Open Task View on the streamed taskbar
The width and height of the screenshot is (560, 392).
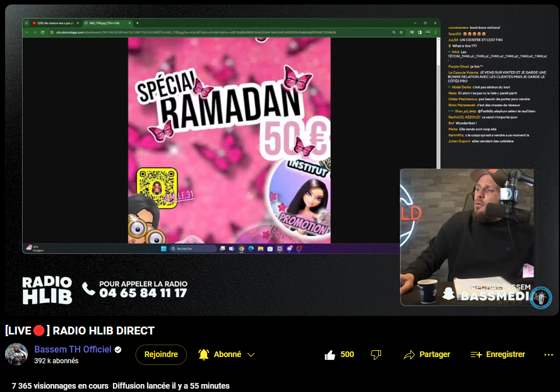[x=222, y=249]
